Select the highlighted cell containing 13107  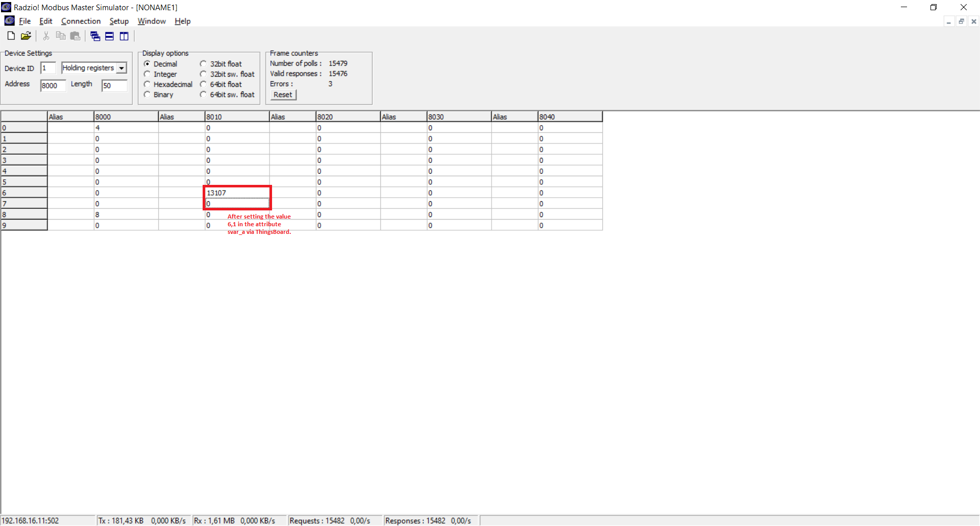click(237, 193)
